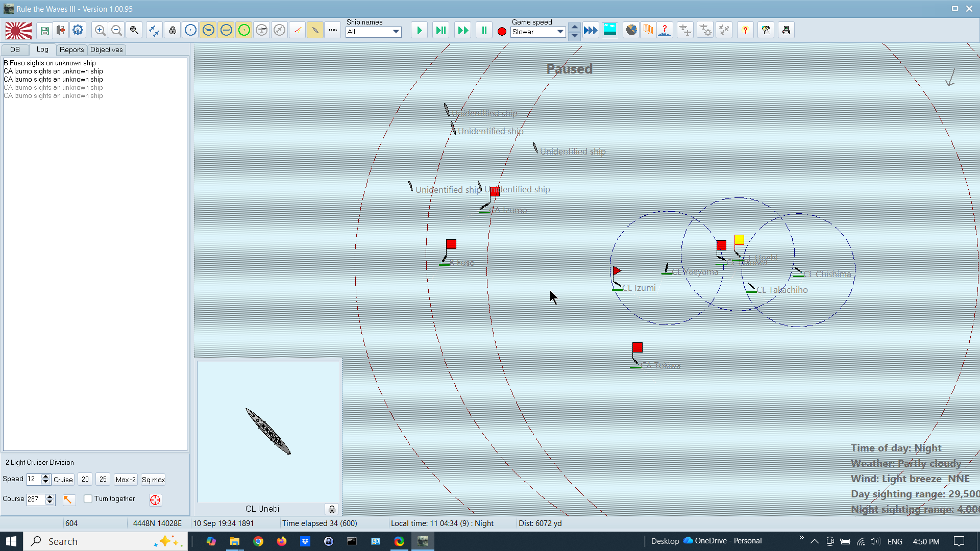Open the Game speed dropdown
The height and width of the screenshot is (551, 980).
click(x=538, y=32)
